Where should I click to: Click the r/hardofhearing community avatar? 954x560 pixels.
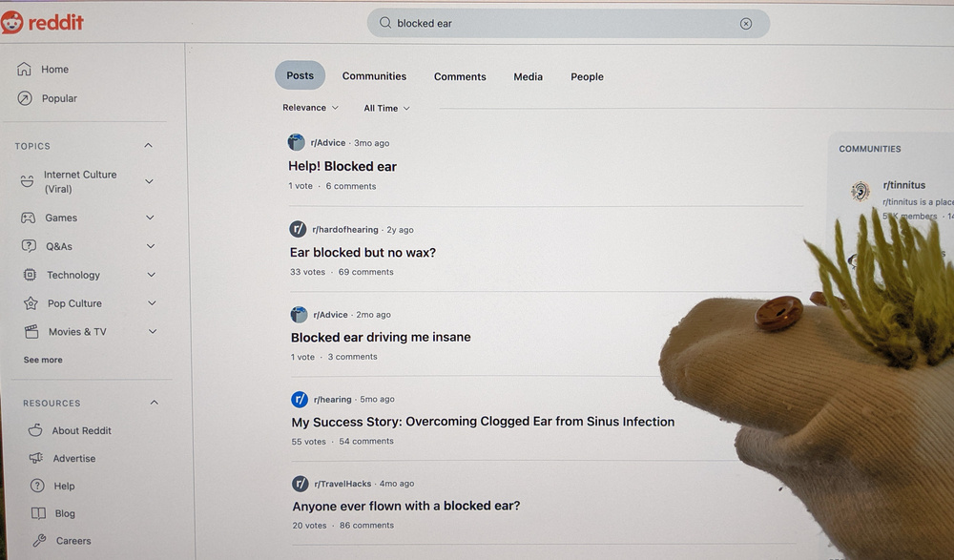point(298,229)
